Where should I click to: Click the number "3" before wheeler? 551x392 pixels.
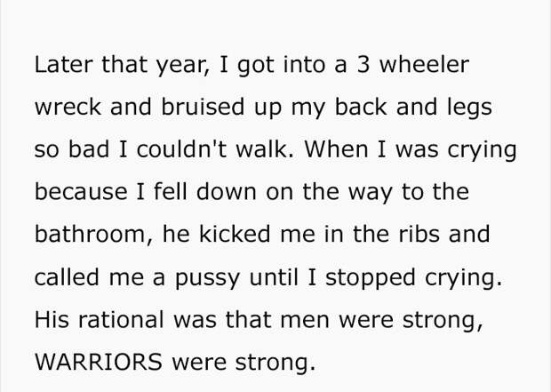click(363, 65)
